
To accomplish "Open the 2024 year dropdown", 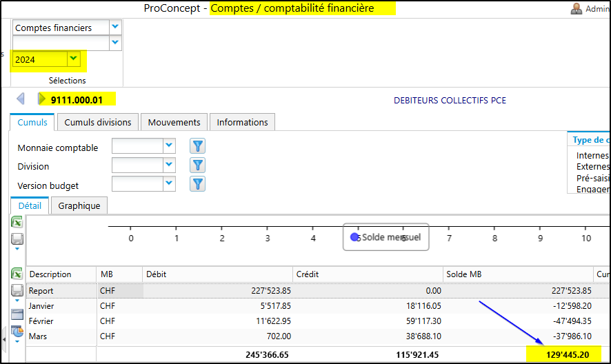I will coord(73,59).
